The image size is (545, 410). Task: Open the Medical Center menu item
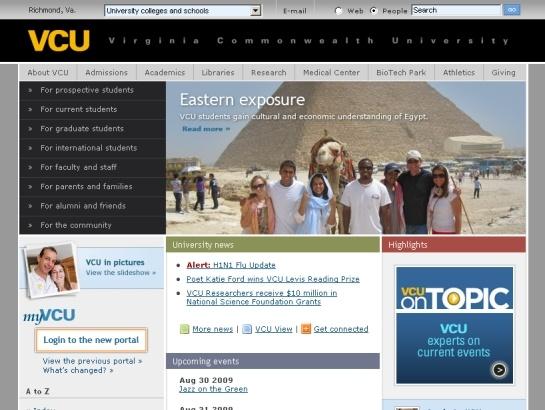331,73
